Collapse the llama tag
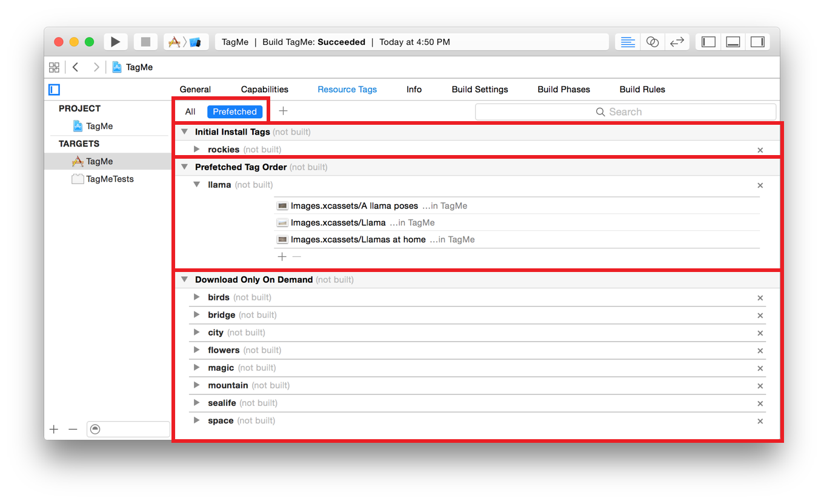 point(197,184)
